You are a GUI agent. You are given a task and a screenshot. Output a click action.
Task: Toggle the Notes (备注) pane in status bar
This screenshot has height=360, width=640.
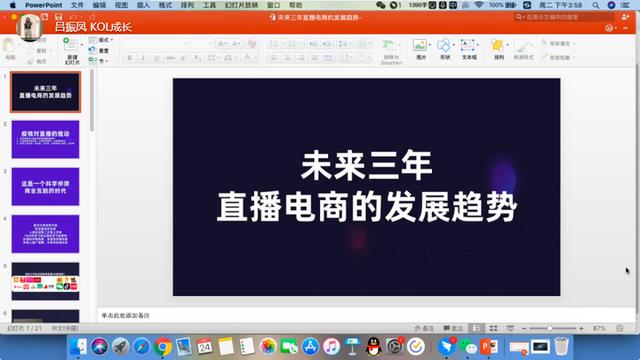tap(424, 328)
